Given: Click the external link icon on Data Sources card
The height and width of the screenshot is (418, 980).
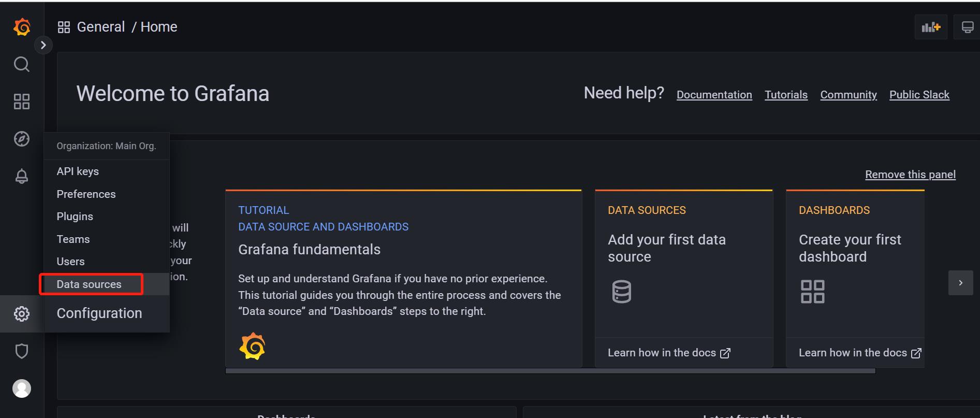Looking at the screenshot, I should point(725,353).
